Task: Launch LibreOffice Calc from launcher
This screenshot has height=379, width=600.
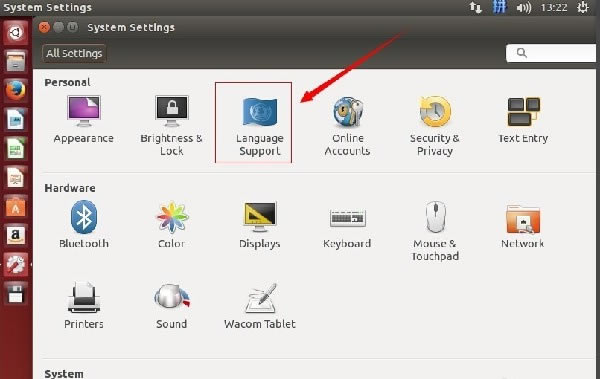Action: 15,149
